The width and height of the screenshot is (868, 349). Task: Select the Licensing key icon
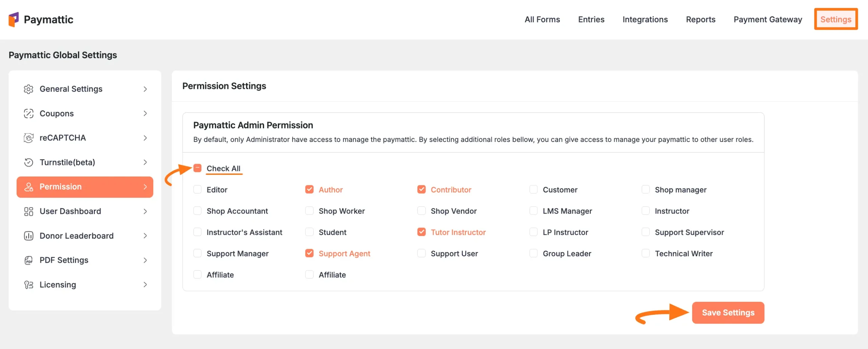coord(28,284)
